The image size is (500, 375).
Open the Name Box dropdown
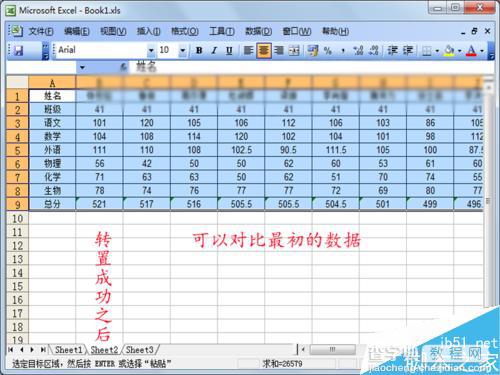point(82,68)
